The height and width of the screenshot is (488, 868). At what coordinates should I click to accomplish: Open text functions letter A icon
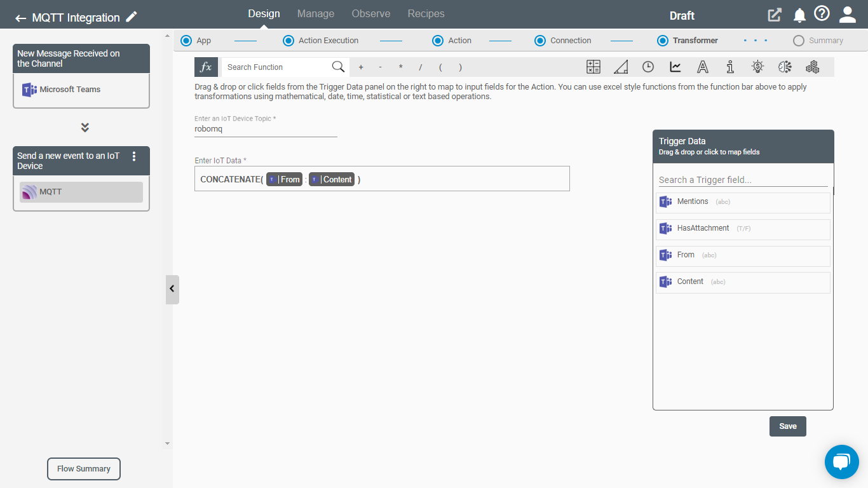click(x=703, y=67)
